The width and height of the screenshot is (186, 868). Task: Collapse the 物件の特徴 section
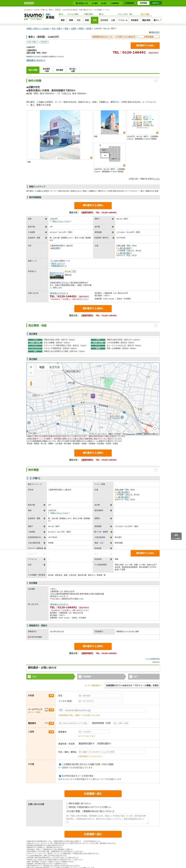pos(156,81)
